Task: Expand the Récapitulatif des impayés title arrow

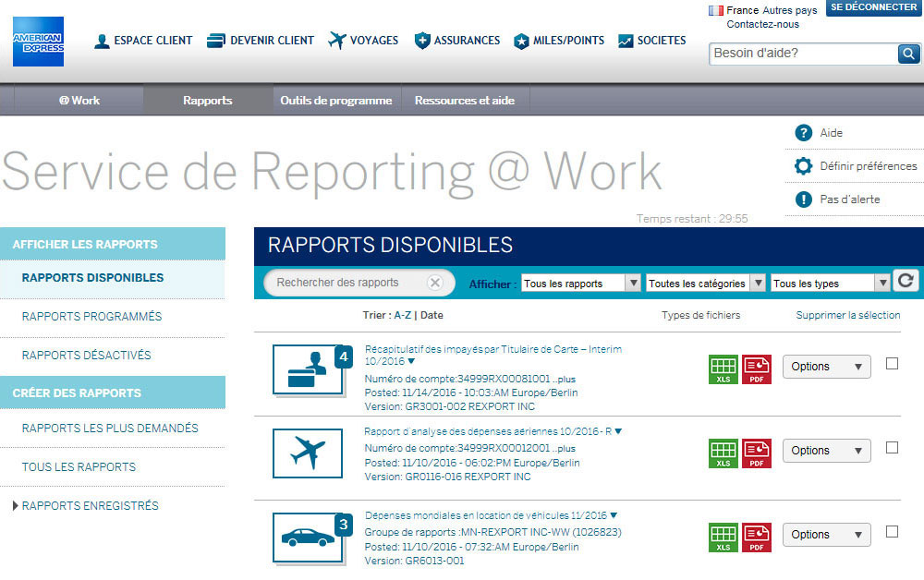Action: click(411, 361)
